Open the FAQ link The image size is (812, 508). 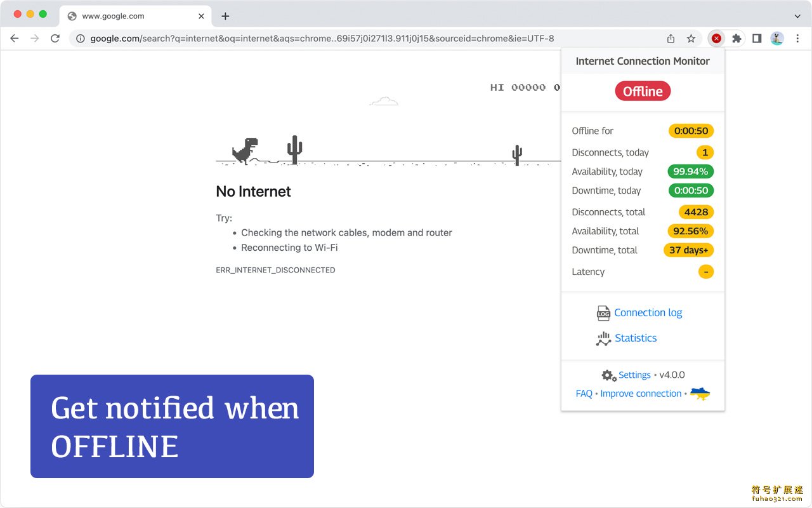pyautogui.click(x=584, y=394)
